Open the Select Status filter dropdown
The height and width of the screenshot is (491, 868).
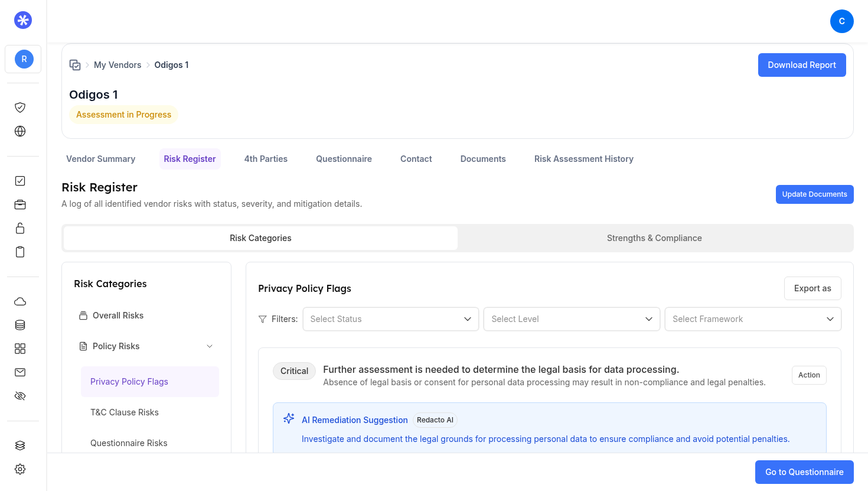(x=390, y=319)
